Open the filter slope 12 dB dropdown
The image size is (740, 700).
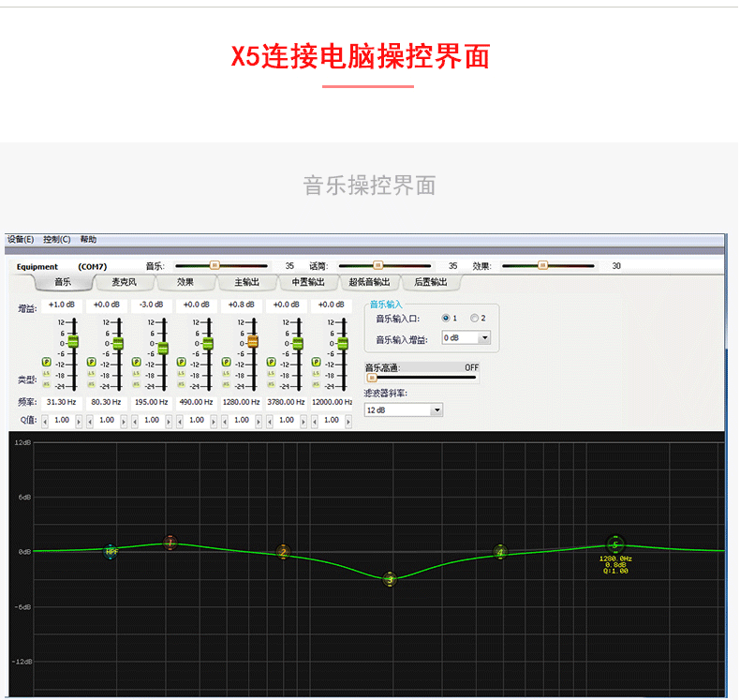[x=404, y=410]
